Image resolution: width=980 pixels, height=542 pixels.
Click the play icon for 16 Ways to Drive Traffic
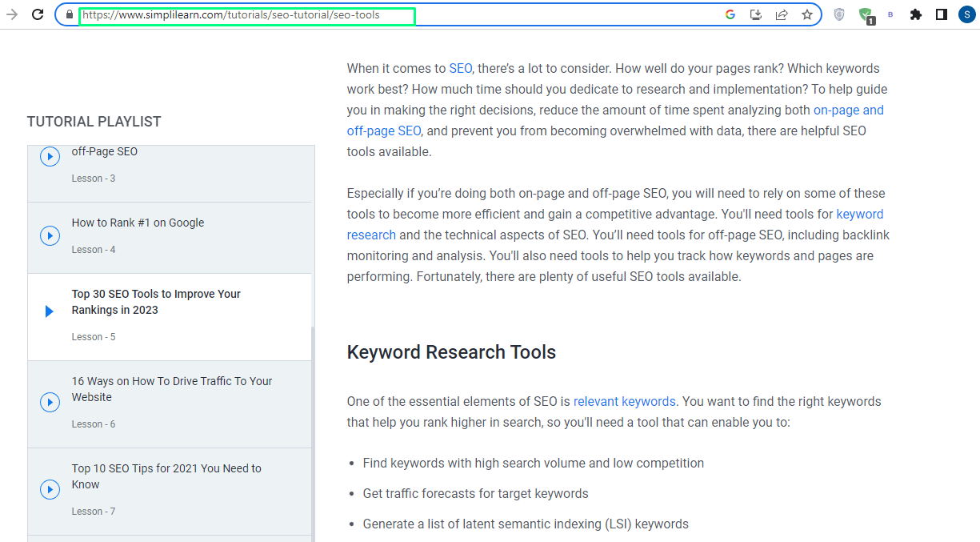pos(50,402)
